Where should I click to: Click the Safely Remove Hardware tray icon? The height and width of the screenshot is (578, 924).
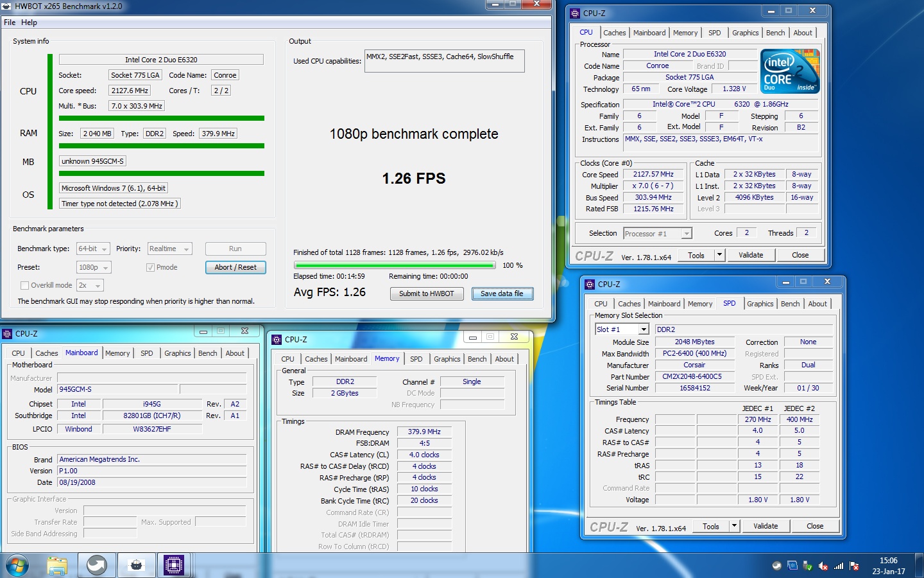coord(808,566)
